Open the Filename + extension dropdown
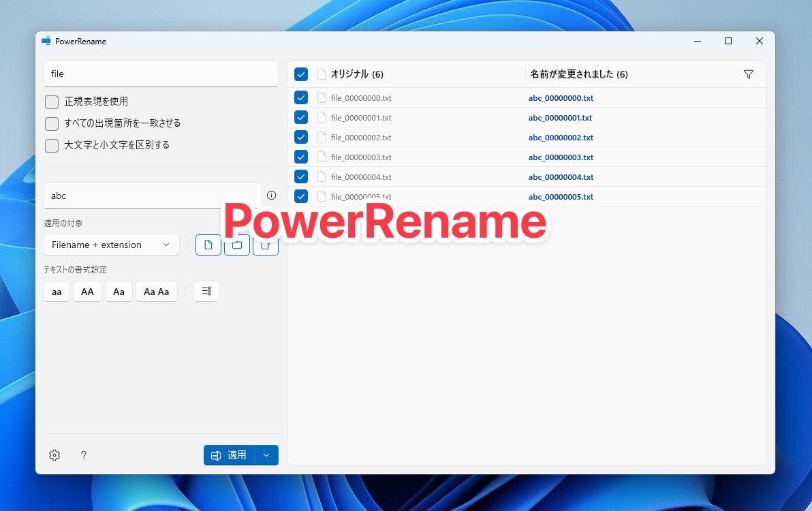Image resolution: width=812 pixels, height=511 pixels. 111,245
